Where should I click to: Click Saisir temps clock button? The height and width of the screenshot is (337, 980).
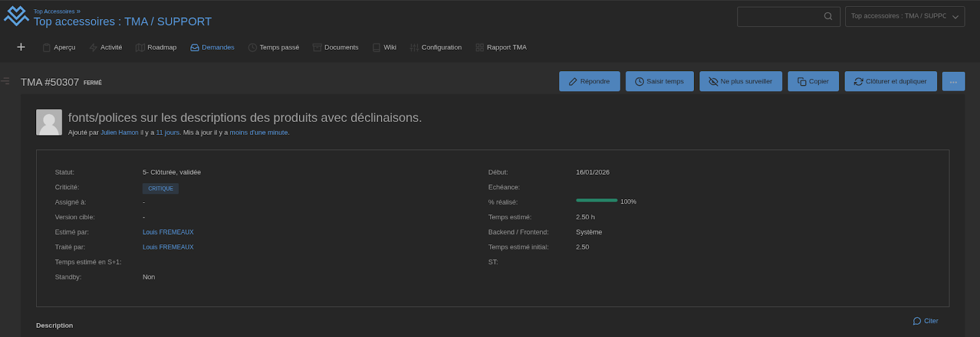tap(659, 81)
